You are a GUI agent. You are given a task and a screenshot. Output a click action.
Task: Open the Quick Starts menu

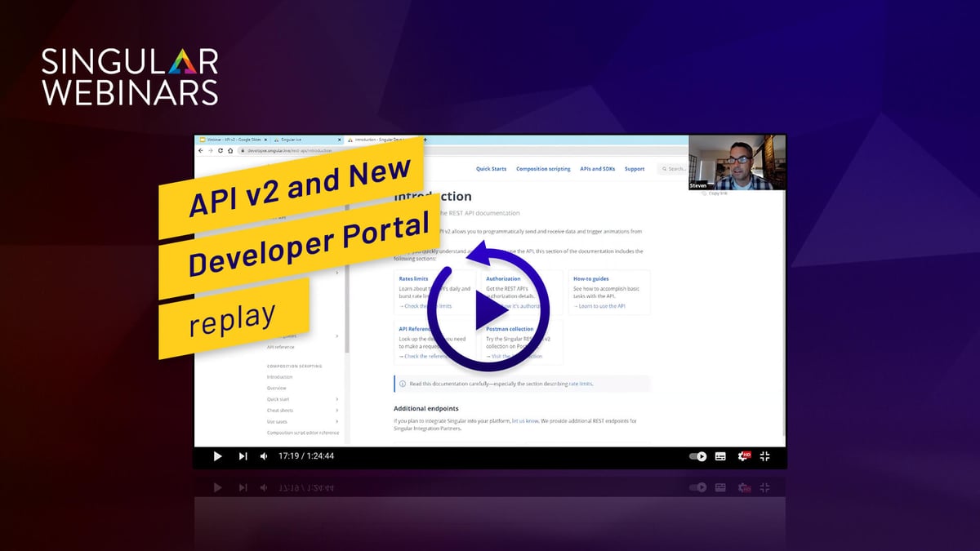pyautogui.click(x=491, y=169)
